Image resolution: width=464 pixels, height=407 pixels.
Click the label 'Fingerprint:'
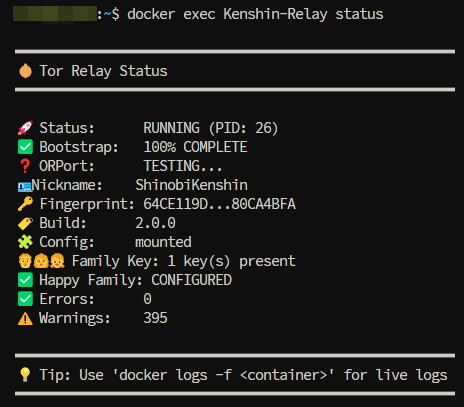pyautogui.click(x=87, y=204)
